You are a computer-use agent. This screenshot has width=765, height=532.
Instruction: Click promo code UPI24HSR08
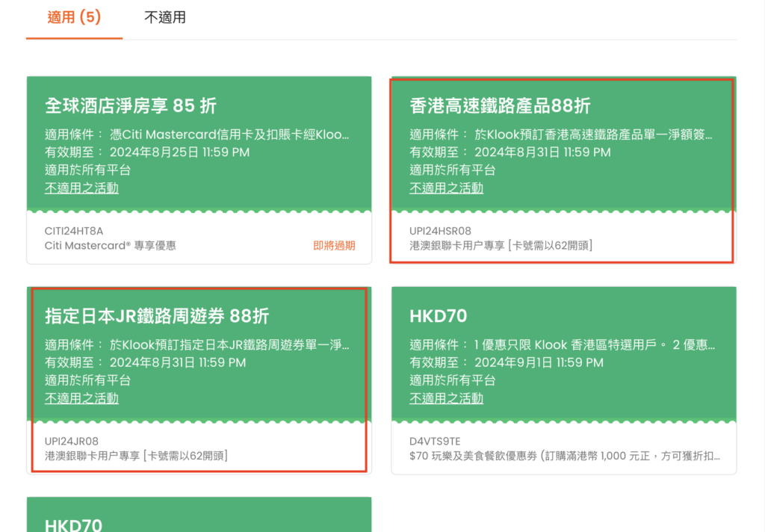coord(440,231)
